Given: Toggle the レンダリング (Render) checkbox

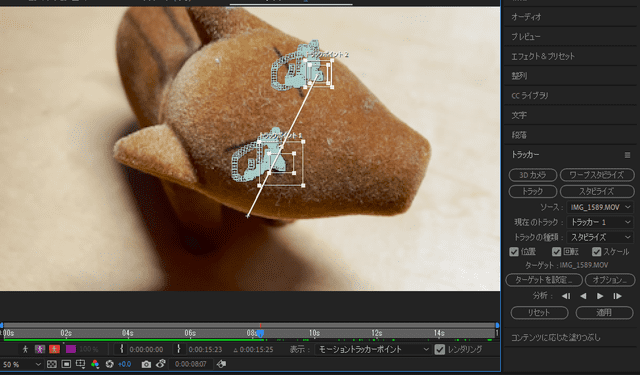Looking at the screenshot, I should coord(440,349).
